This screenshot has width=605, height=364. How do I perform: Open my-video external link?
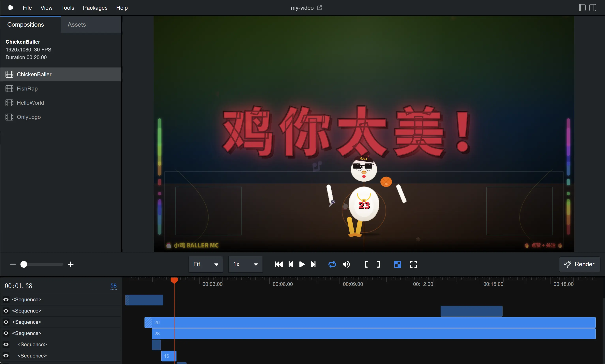point(319,8)
